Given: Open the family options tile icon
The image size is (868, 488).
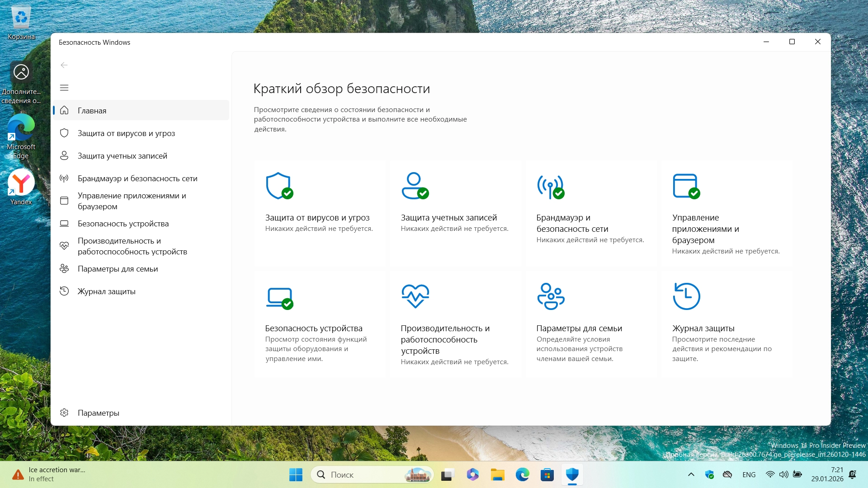Looking at the screenshot, I should (x=551, y=296).
